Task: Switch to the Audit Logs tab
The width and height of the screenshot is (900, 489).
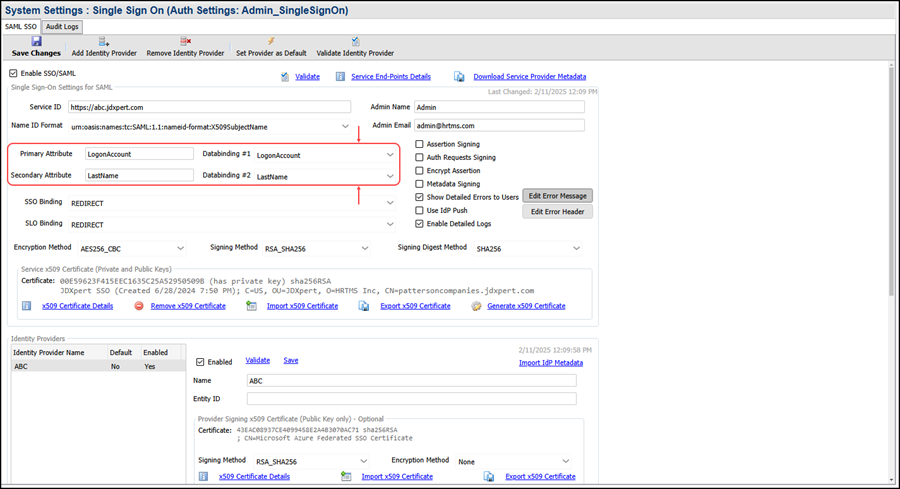Action: [x=63, y=26]
